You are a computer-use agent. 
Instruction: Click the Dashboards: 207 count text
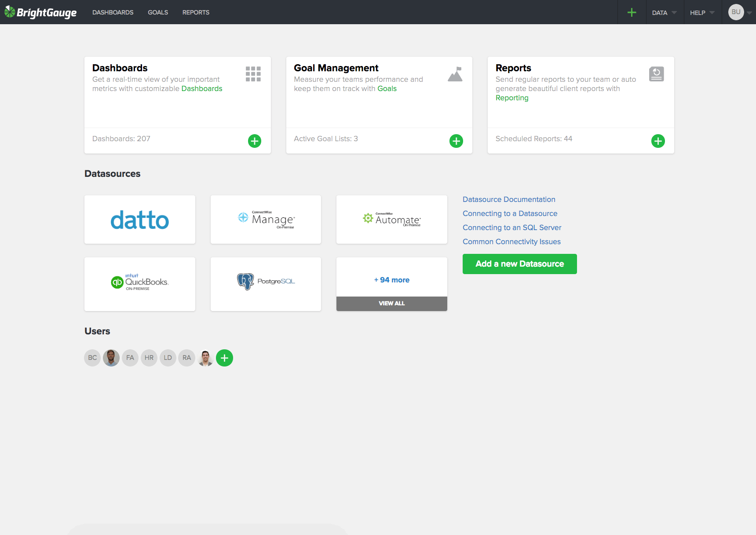121,139
